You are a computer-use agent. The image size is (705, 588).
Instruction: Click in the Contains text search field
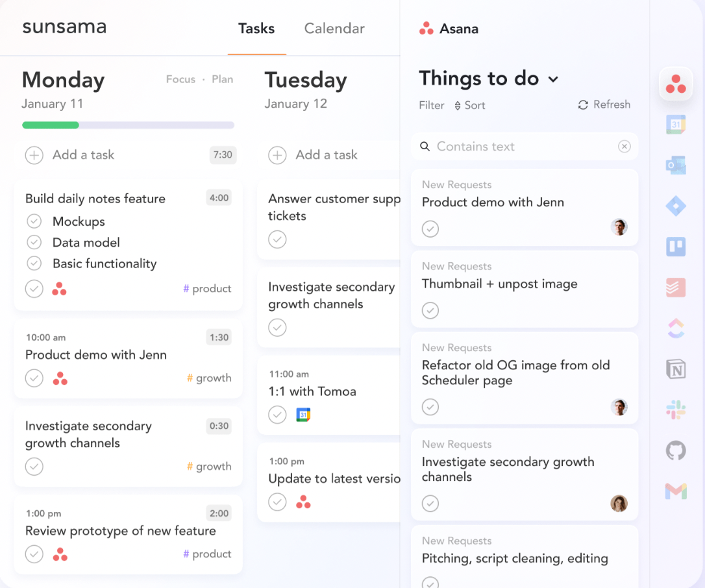pyautogui.click(x=525, y=146)
